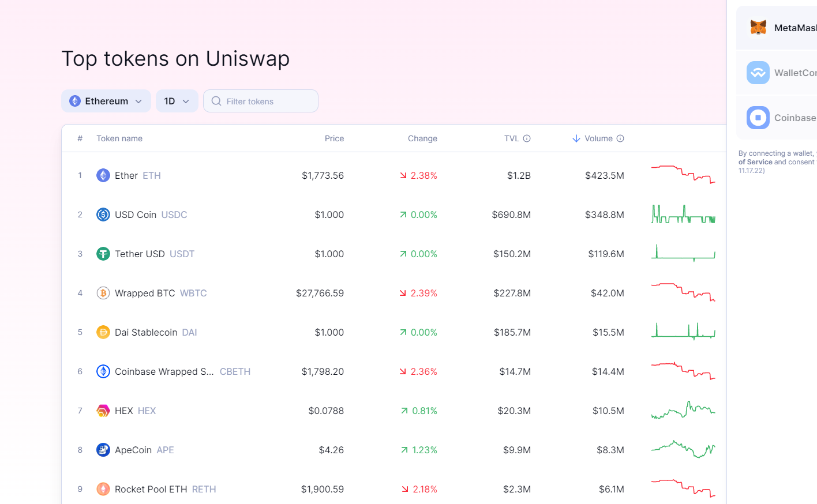Sort by the TVL column header
Image resolution: width=817 pixels, height=504 pixels.
point(512,138)
